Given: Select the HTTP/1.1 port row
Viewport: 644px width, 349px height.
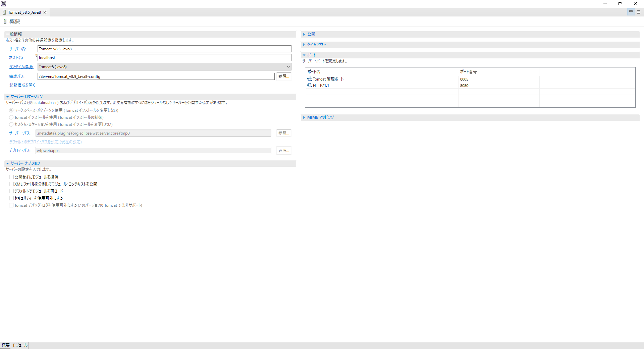Looking at the screenshot, I should point(470,86).
